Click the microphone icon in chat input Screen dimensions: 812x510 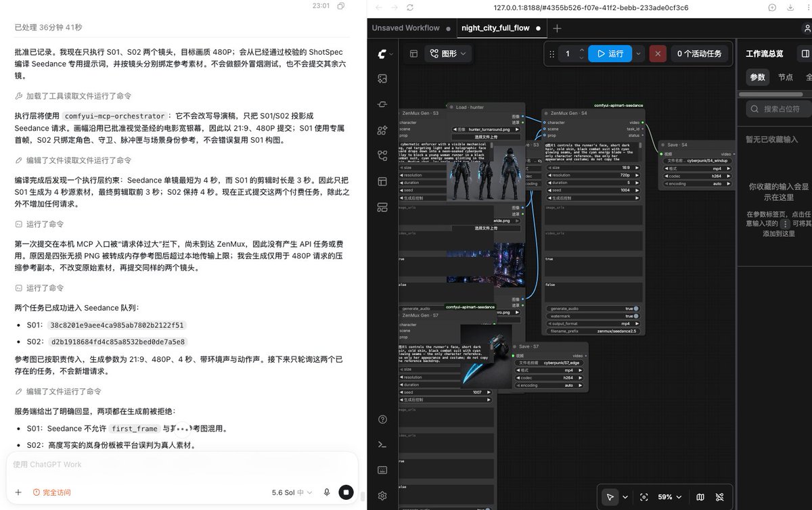(327, 492)
